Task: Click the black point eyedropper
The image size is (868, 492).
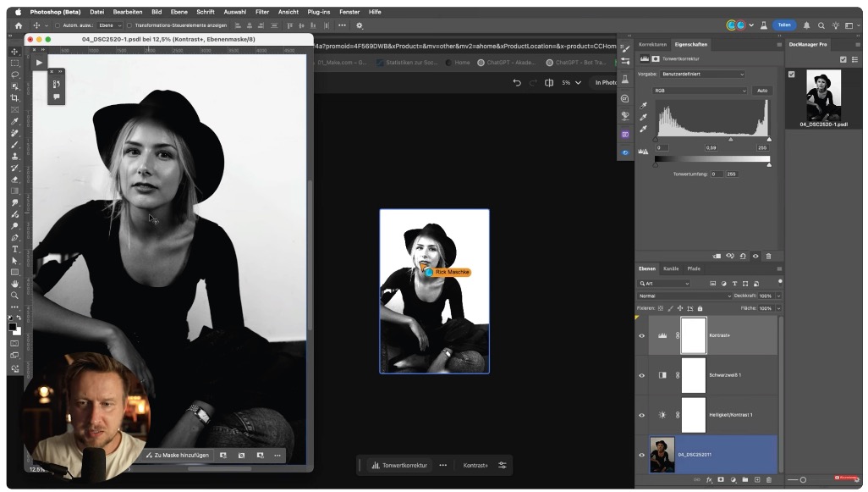Action: 644,105
